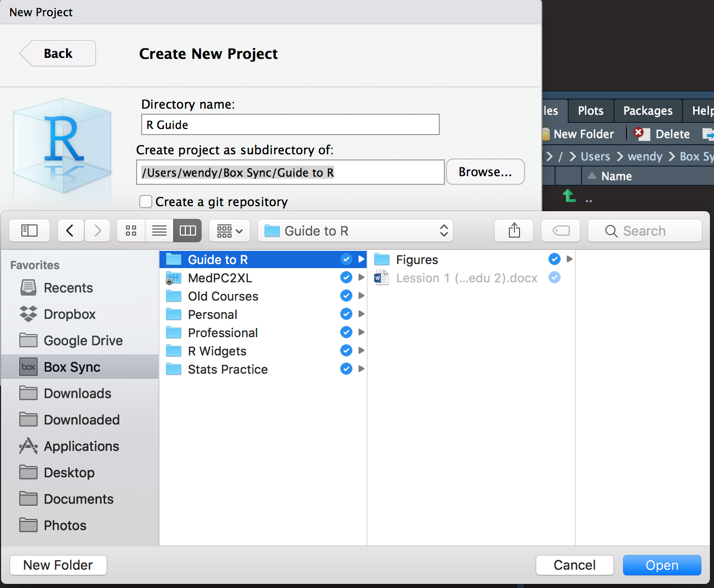Open the Guide to R path popup
714x588 pixels.
[x=355, y=231]
